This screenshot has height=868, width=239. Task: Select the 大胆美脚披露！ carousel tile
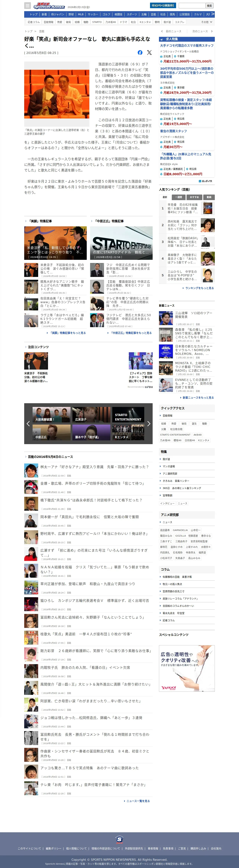[x=52, y=414]
